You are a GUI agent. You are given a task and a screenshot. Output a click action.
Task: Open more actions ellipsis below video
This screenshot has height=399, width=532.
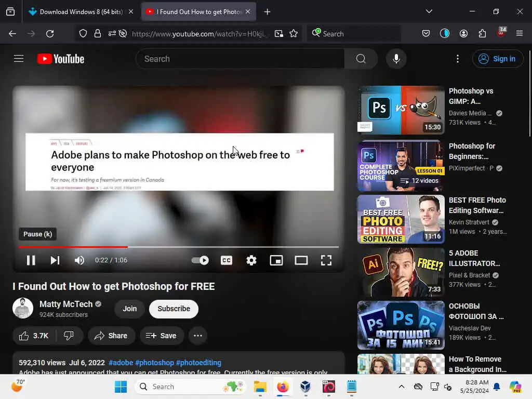(198, 336)
